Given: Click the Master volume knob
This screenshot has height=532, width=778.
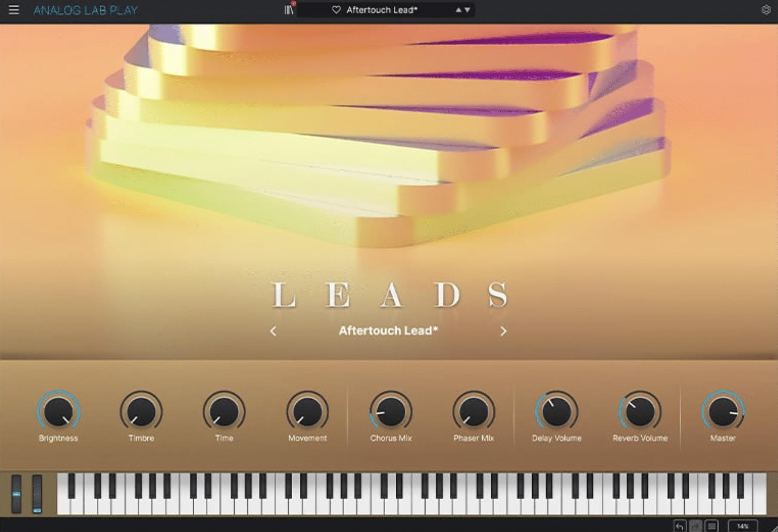Looking at the screenshot, I should 723,411.
